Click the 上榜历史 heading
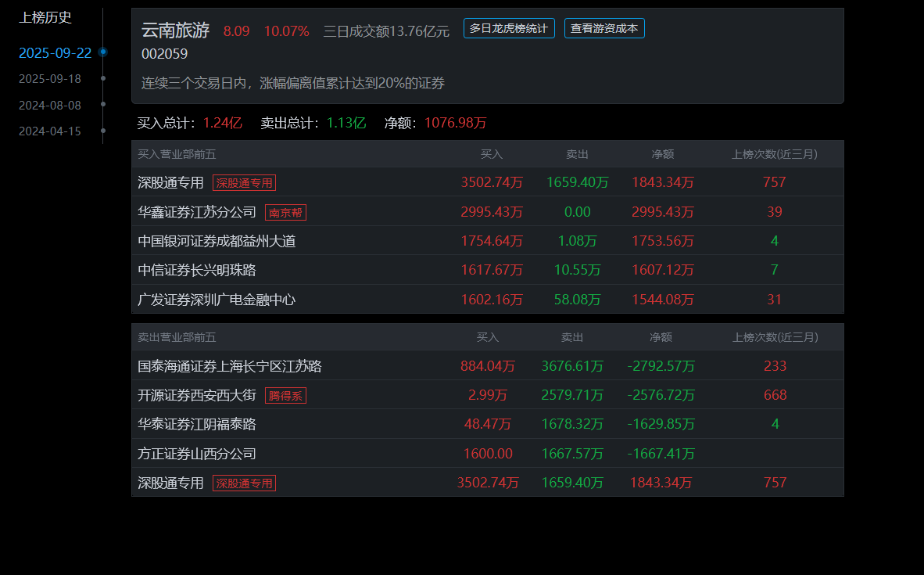Screen dimensions: 924x575 pyautogui.click(x=45, y=18)
